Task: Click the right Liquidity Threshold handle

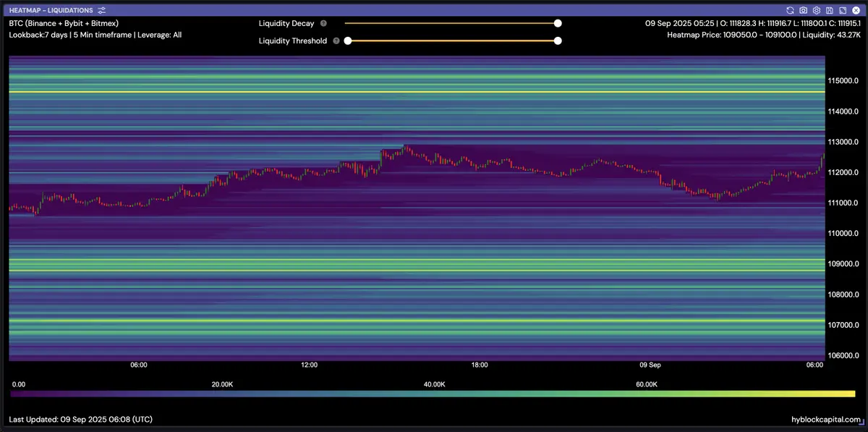Action: 558,41
